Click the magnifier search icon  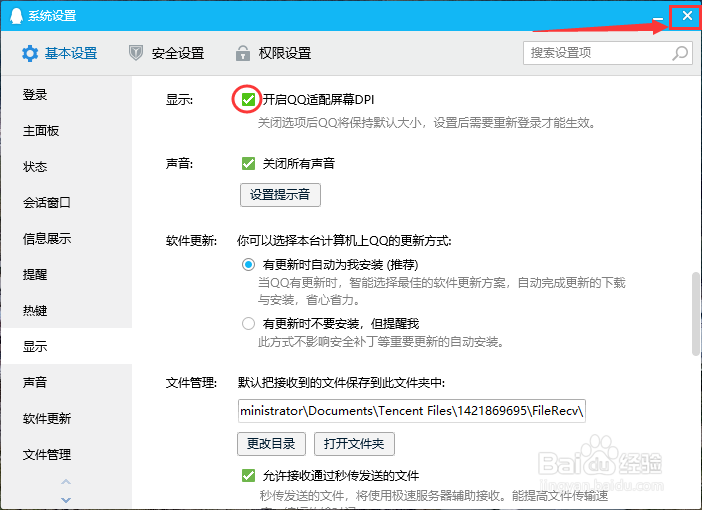pyautogui.click(x=680, y=53)
